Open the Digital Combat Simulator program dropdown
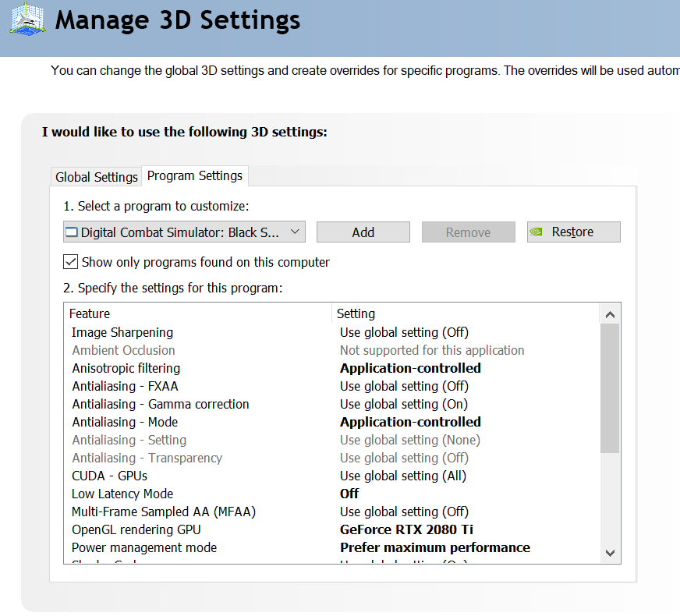 (184, 232)
